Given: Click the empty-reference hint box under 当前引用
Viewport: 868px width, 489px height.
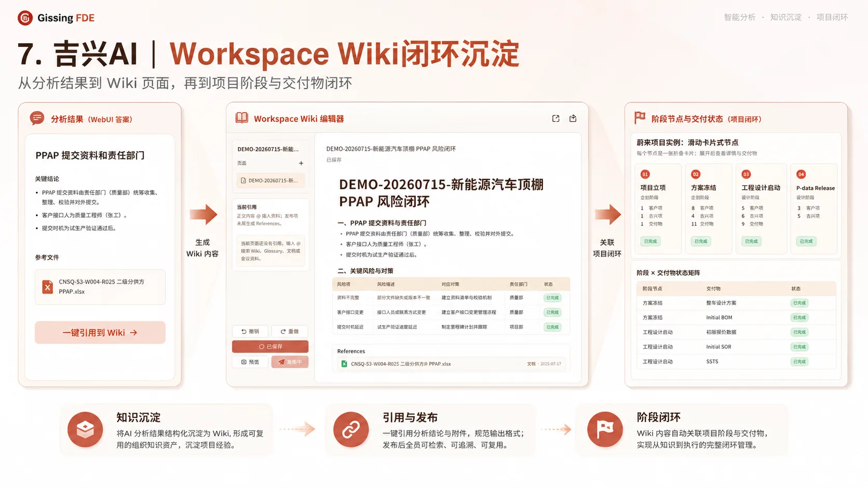Looking at the screenshot, I should pyautogui.click(x=270, y=251).
